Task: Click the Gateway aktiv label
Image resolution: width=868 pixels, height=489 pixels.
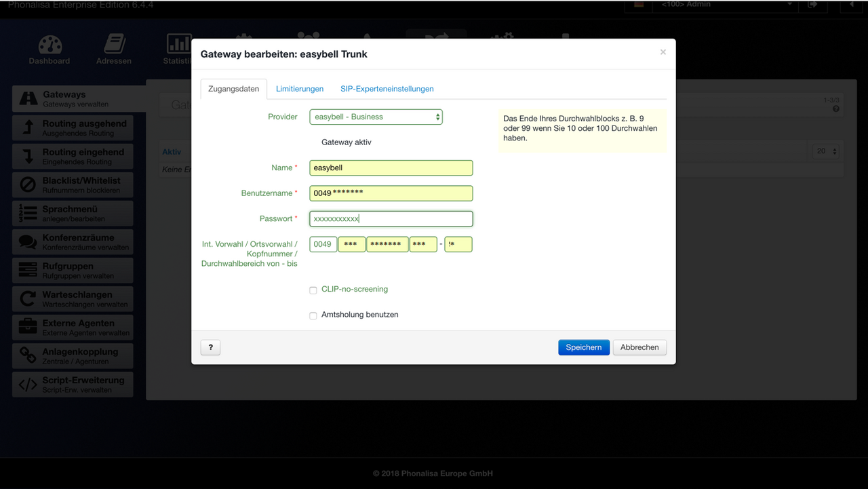Action: pos(346,142)
